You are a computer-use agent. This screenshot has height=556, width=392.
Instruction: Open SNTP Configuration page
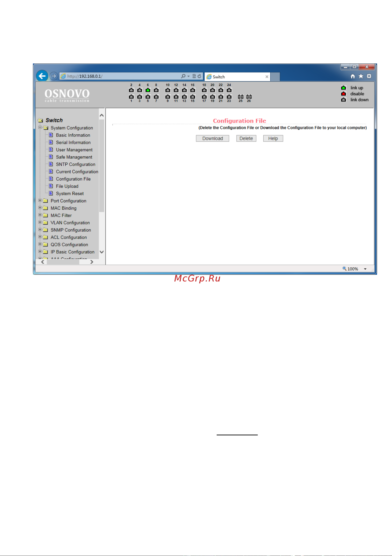[76, 164]
